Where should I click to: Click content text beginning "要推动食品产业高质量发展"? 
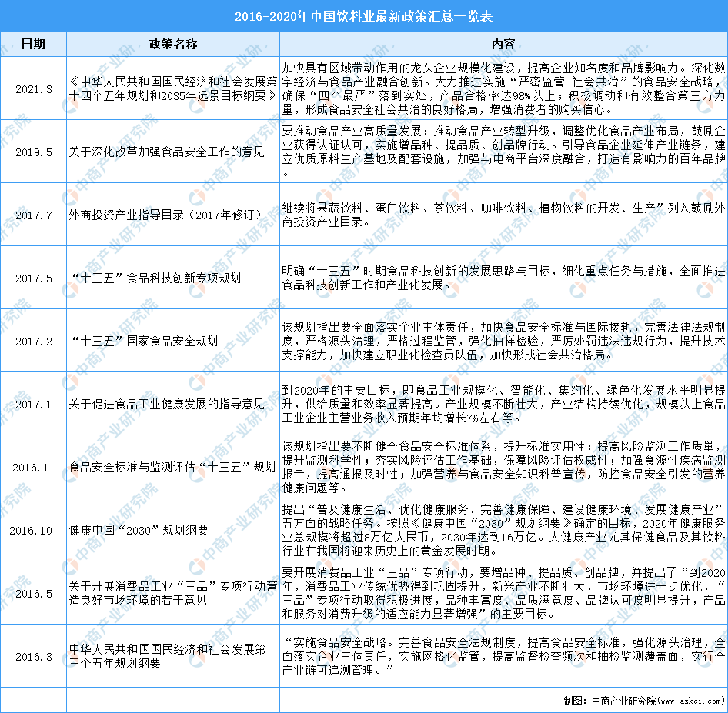click(x=503, y=152)
